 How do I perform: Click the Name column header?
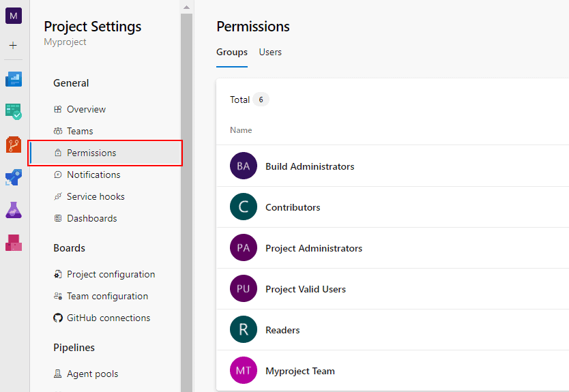(x=241, y=130)
